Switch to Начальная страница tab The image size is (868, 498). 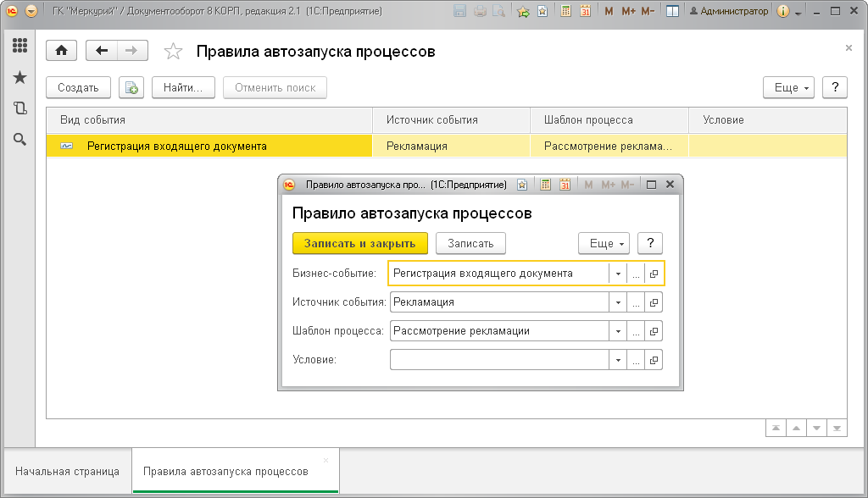[x=68, y=472]
